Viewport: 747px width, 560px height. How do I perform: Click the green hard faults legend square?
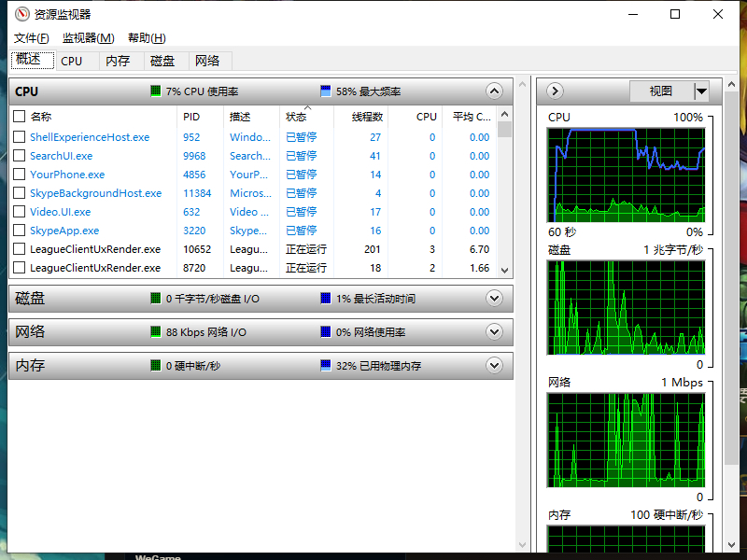pyautogui.click(x=155, y=365)
